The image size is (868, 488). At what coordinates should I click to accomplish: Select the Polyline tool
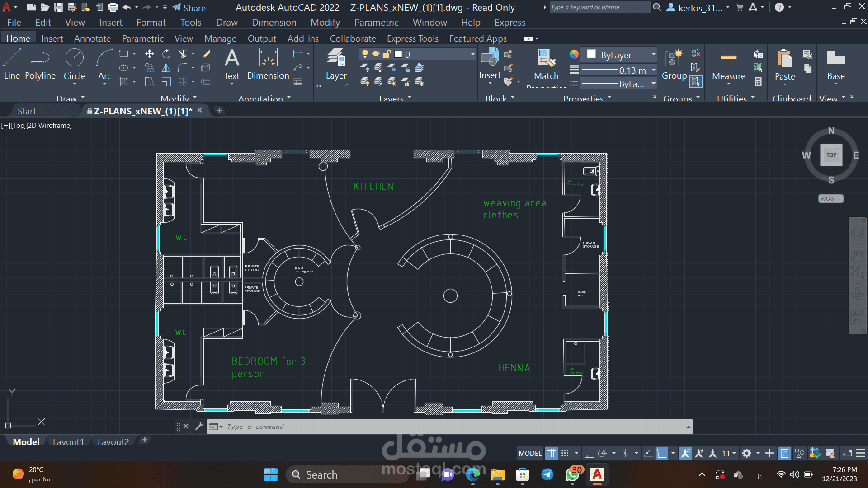(x=40, y=64)
